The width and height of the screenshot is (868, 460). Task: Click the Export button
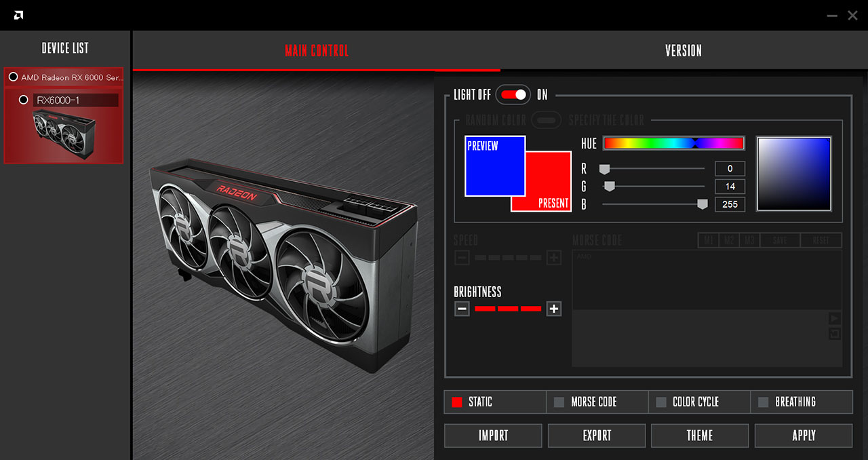(597, 436)
